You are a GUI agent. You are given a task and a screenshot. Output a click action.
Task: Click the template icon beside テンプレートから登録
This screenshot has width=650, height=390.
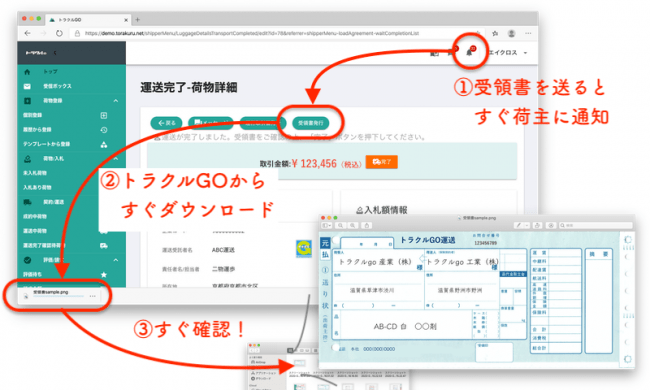[x=104, y=144]
